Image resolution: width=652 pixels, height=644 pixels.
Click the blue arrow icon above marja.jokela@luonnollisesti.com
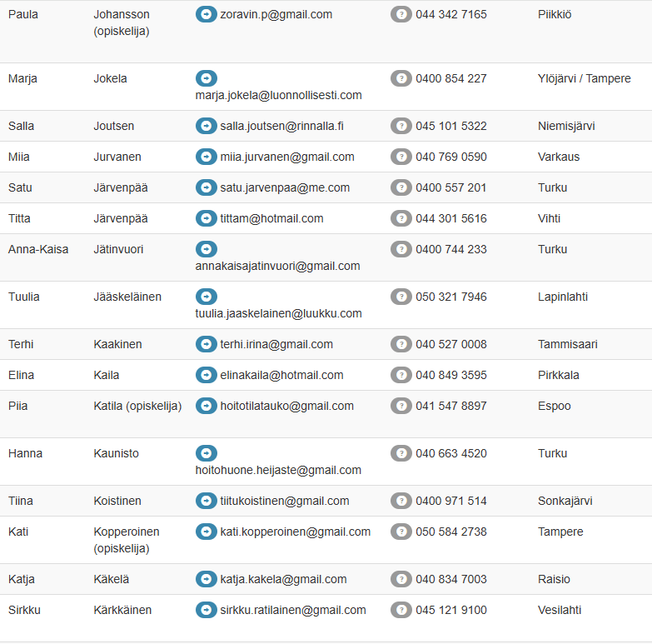[206, 78]
